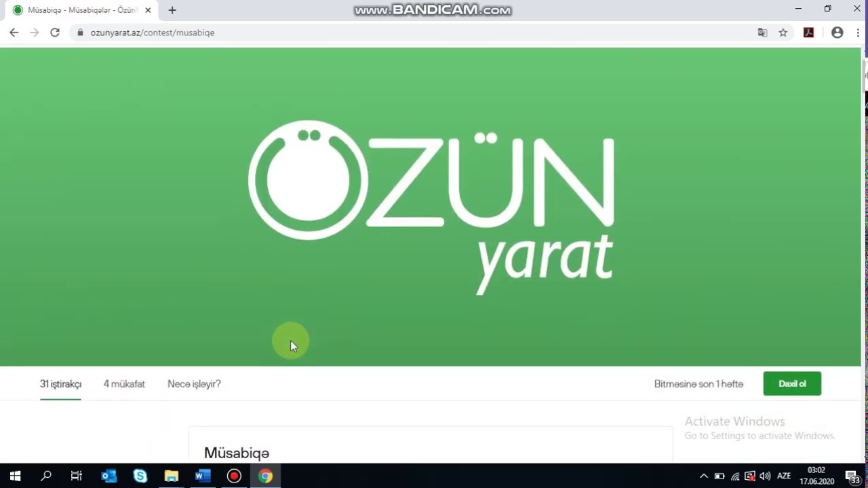This screenshot has height=488, width=868.
Task: Bookmark this page with the star icon
Action: coord(783,33)
